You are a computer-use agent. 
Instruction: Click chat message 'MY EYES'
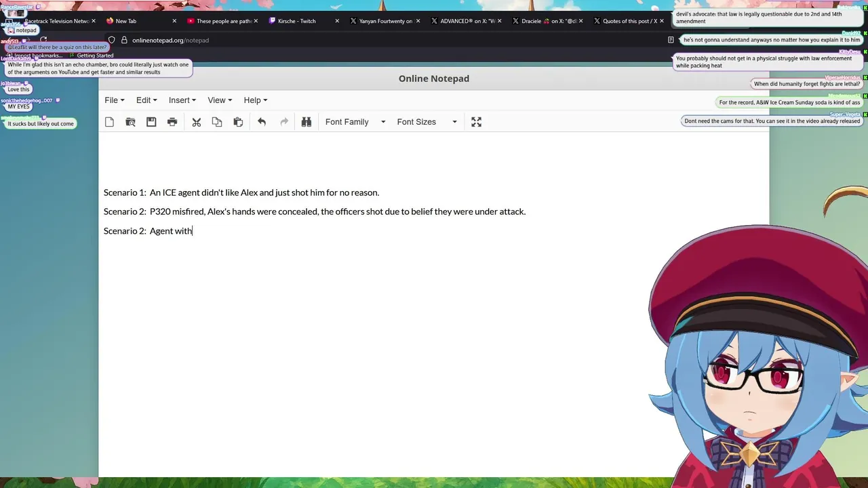[x=19, y=106]
